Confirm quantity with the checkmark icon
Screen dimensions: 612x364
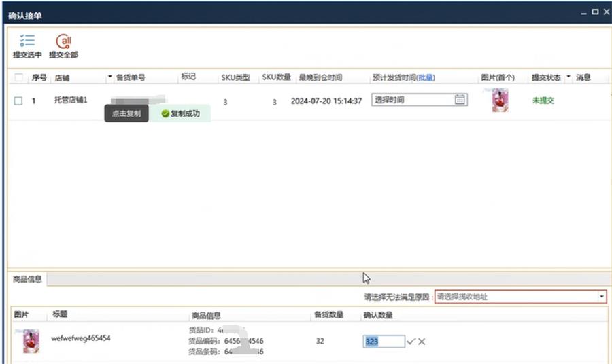tap(411, 342)
